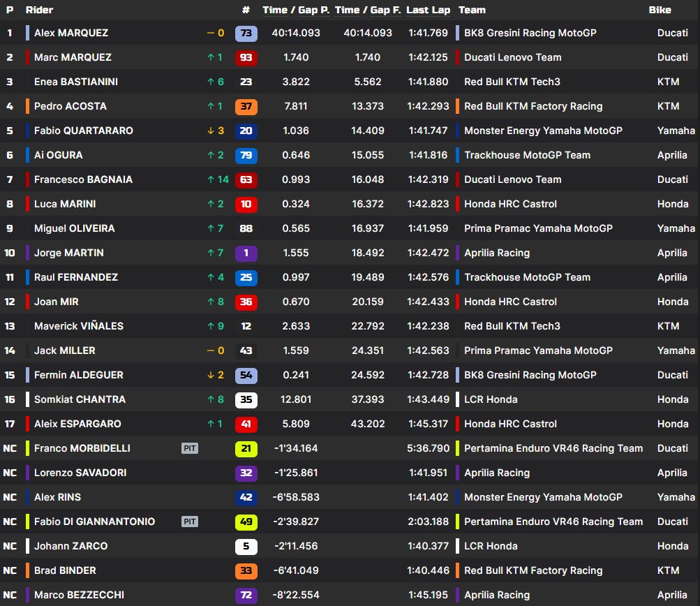Click the down 2 indicator for Aldeguer
This screenshot has width=700, height=606.
coord(216,375)
